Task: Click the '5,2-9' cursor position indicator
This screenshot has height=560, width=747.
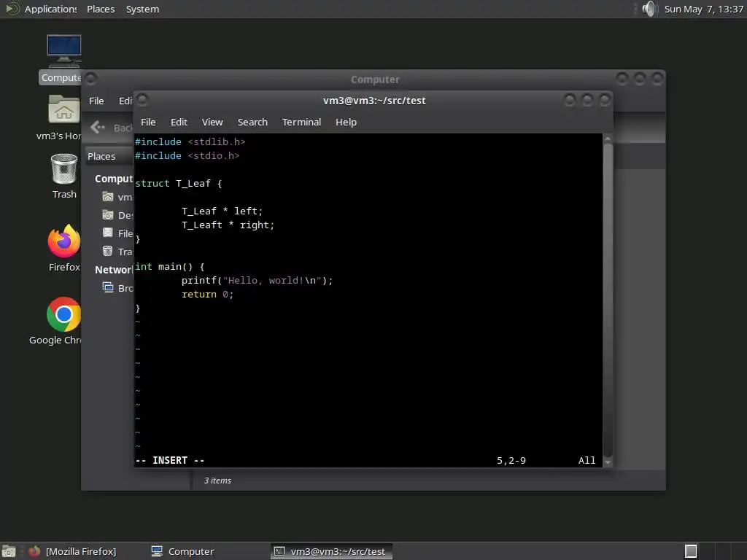Action: (x=511, y=461)
